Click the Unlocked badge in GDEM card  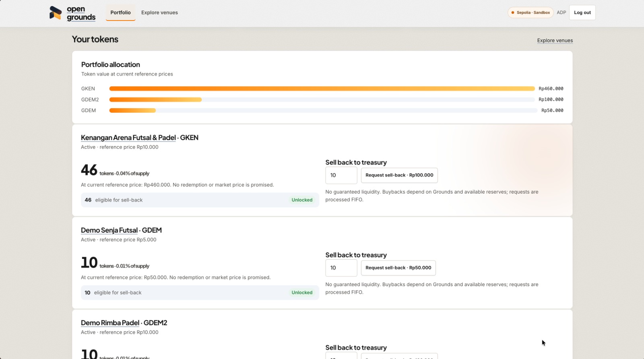302,293
